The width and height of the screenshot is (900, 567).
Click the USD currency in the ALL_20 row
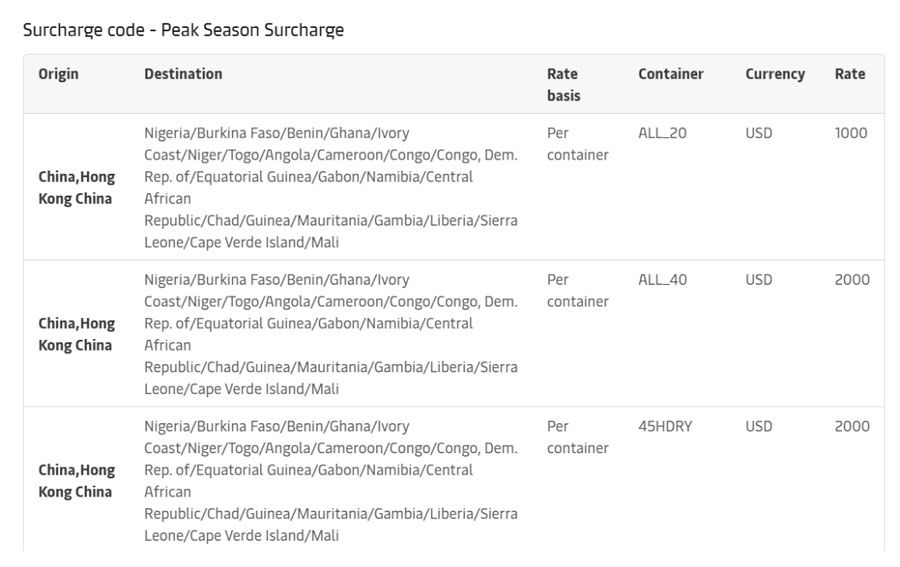[x=759, y=133]
